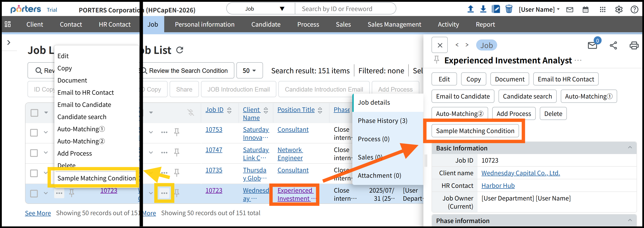Toggle the select-all checkbox in table header
The width and height of the screenshot is (644, 228).
(34, 113)
